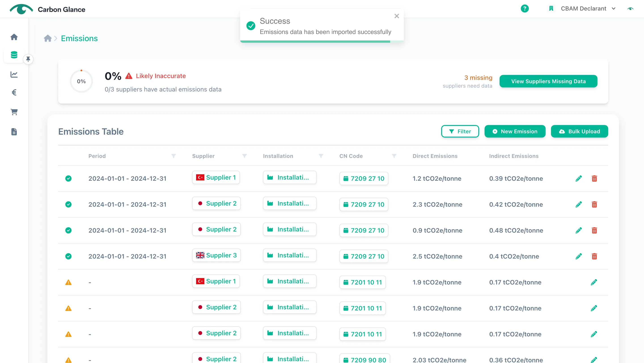The width and height of the screenshot is (644, 363).
Task: Click the Direct Emissions column header
Action: pos(435,156)
